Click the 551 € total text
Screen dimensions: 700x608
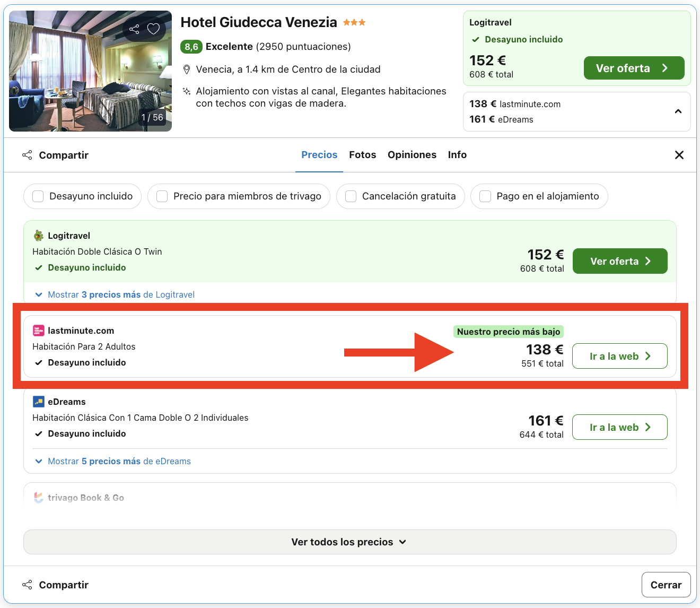542,363
